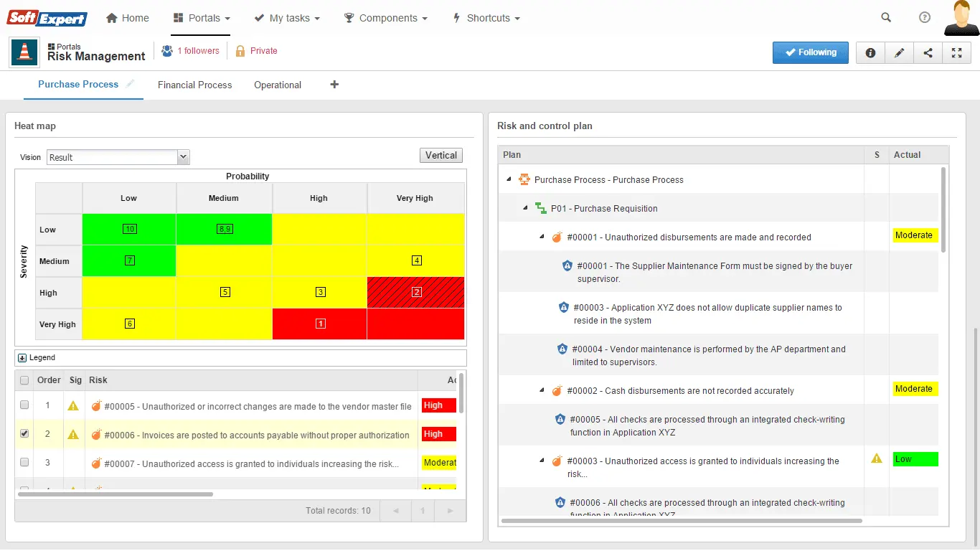Enter fullscreen mode with expand icon

pyautogui.click(x=956, y=52)
